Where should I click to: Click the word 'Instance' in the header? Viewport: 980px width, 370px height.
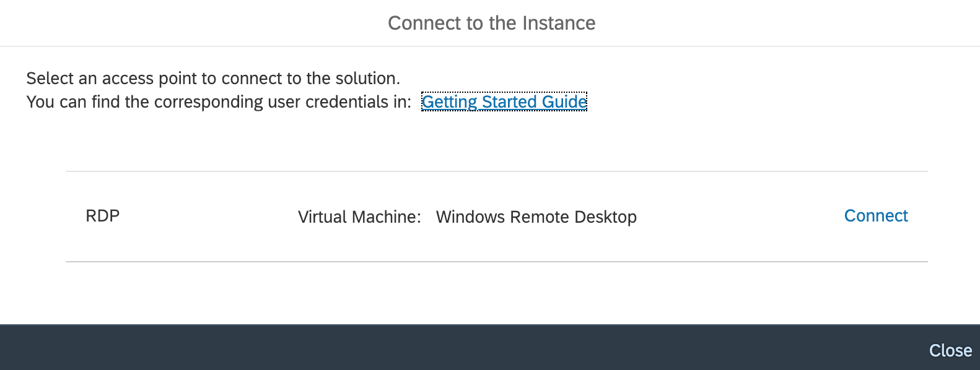point(559,24)
